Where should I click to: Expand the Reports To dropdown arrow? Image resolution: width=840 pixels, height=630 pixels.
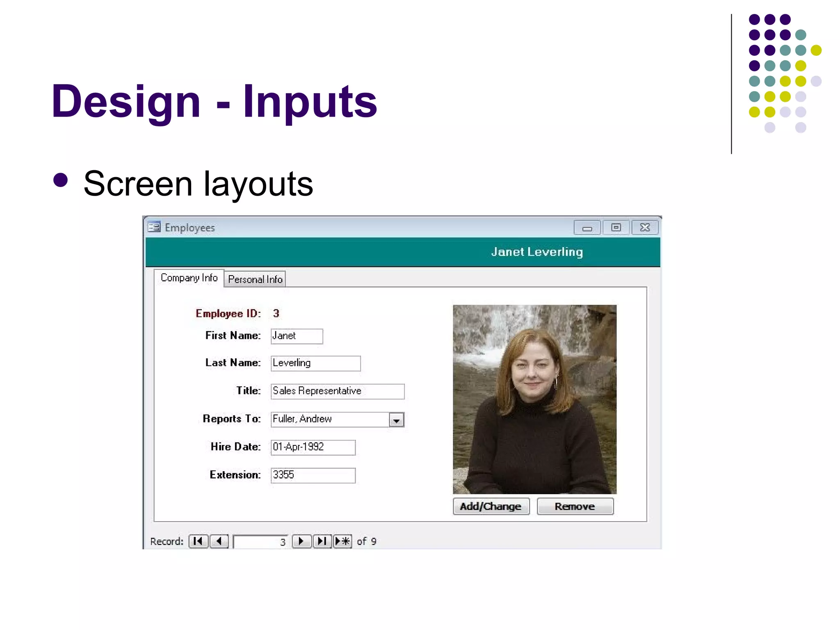point(396,420)
